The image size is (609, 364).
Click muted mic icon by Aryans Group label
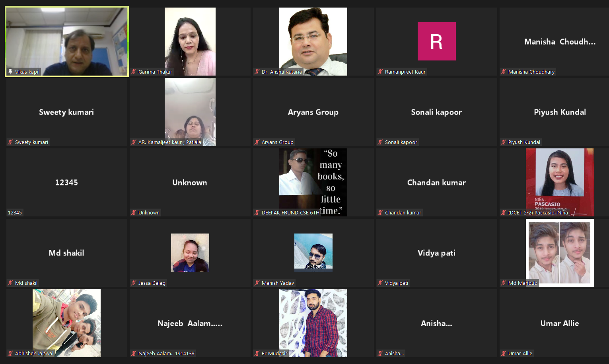[257, 142]
